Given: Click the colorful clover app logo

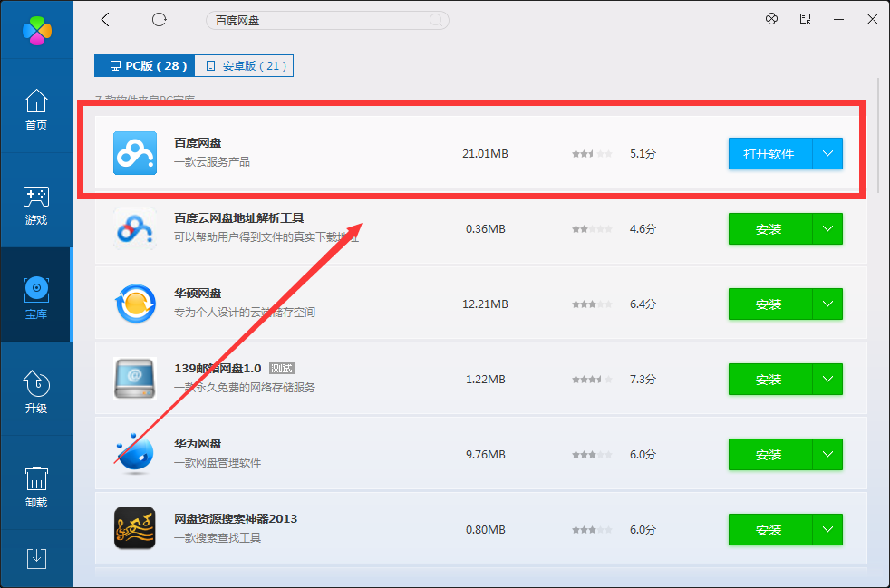Looking at the screenshot, I should [37, 30].
